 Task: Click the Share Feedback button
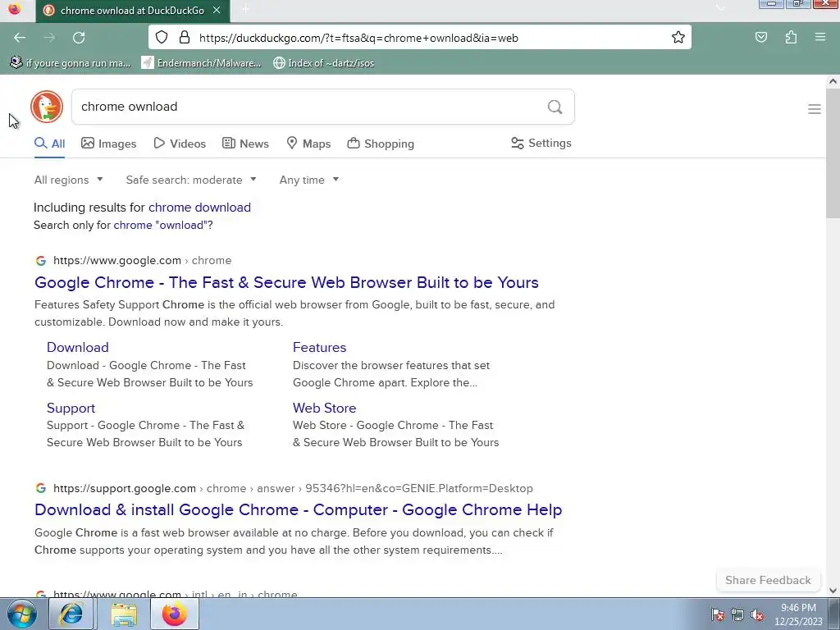(768, 580)
